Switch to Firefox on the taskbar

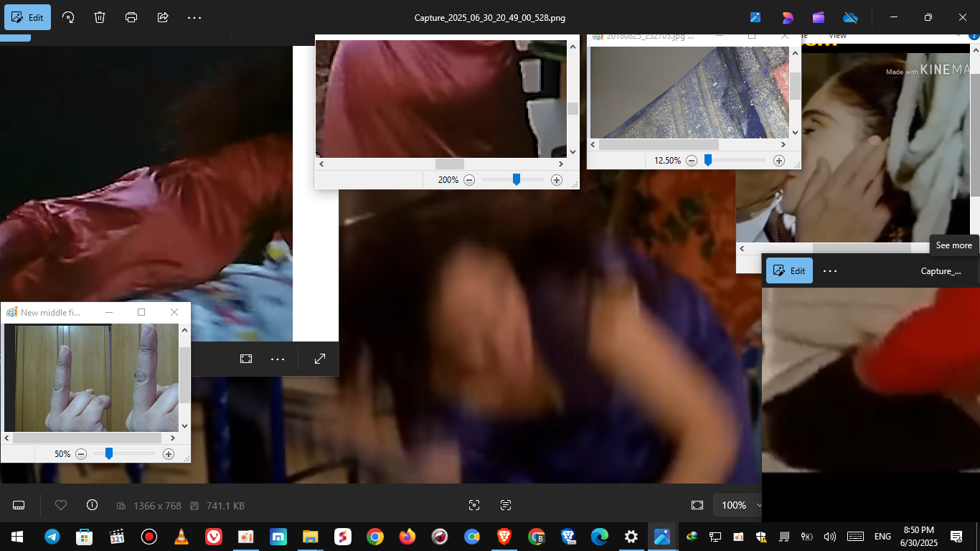(407, 537)
